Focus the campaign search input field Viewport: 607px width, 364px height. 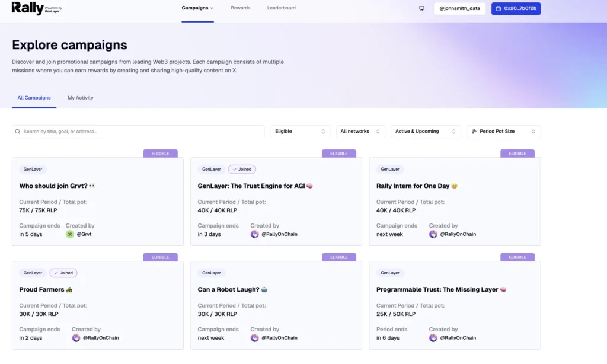coord(142,132)
